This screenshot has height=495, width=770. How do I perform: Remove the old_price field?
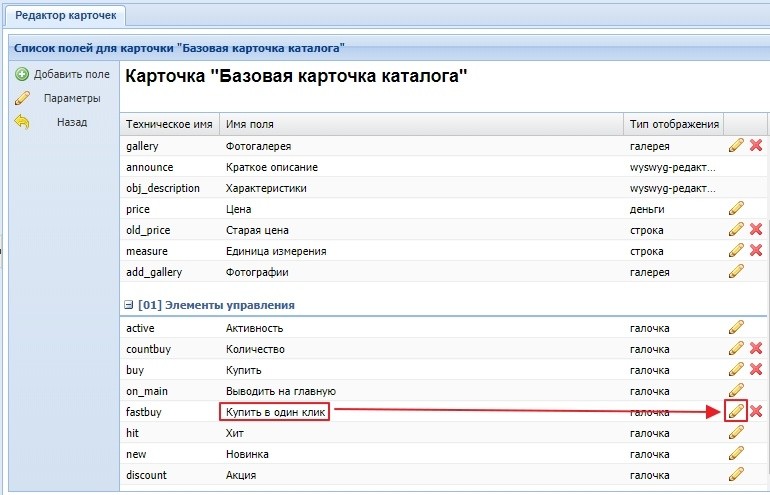pos(756,230)
